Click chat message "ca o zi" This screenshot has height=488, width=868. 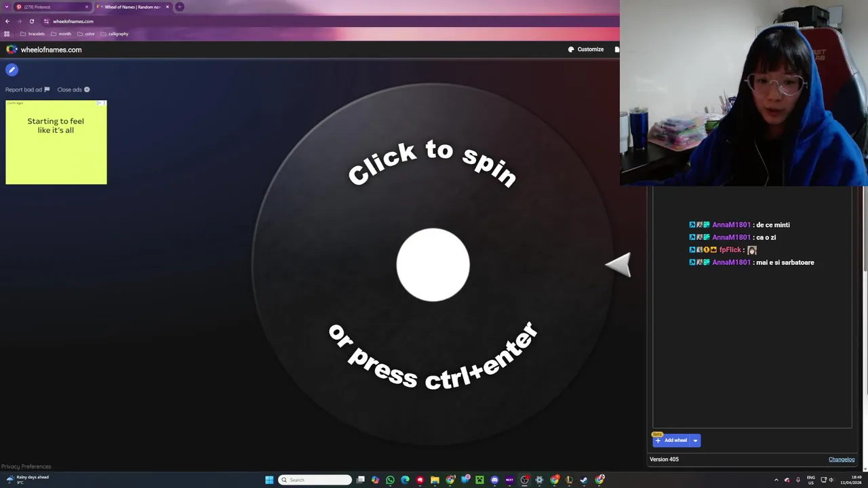point(766,237)
